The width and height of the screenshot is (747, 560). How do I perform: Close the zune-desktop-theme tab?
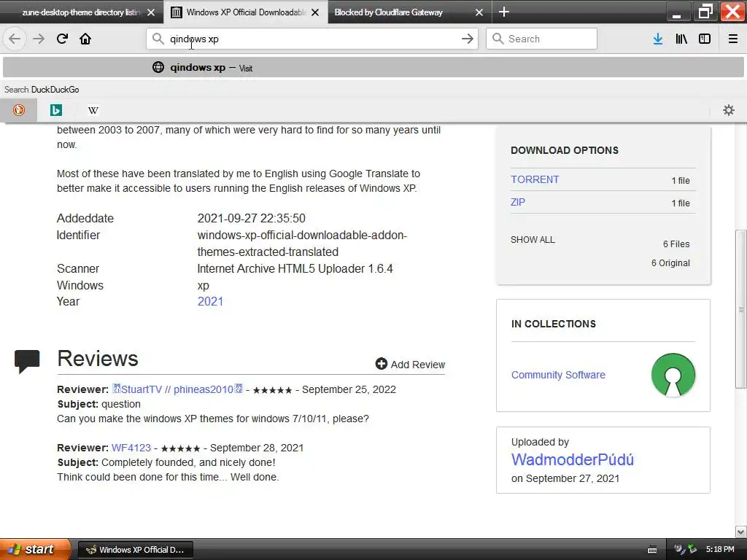151,12
